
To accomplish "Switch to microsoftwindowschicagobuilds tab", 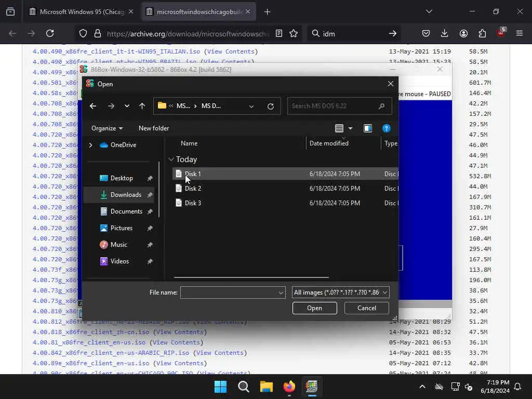I will pyautogui.click(x=199, y=11).
